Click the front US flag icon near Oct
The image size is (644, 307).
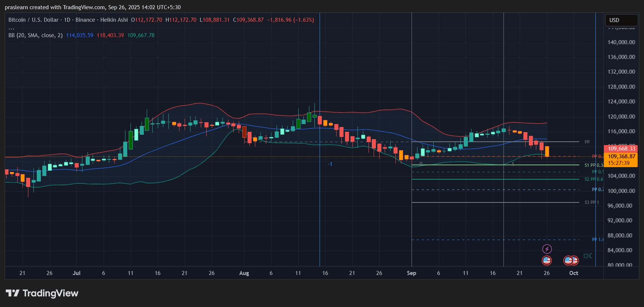click(568, 261)
